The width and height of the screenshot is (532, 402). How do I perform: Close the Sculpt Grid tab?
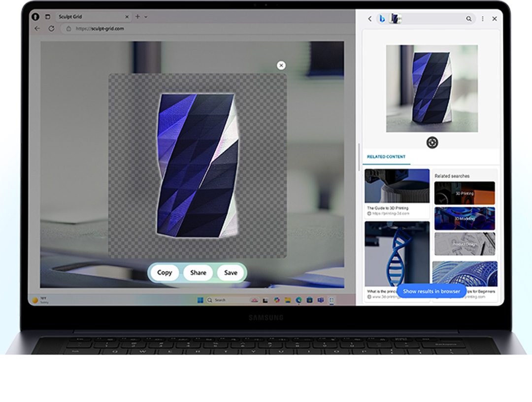tap(127, 17)
